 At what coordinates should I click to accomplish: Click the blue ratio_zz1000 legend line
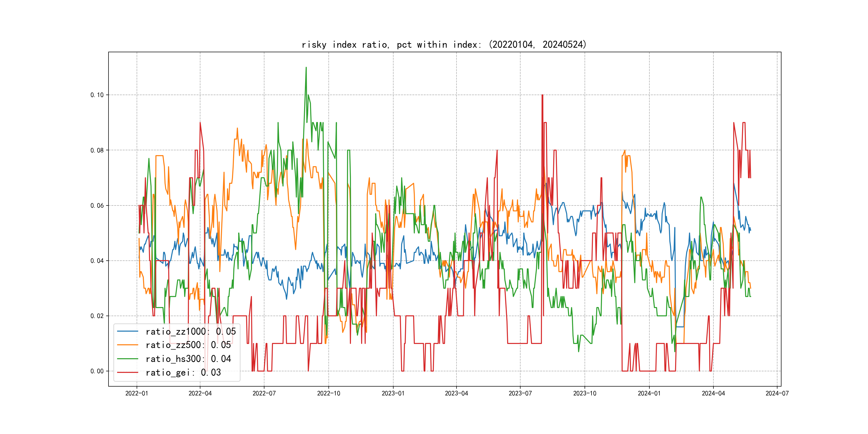pos(127,331)
